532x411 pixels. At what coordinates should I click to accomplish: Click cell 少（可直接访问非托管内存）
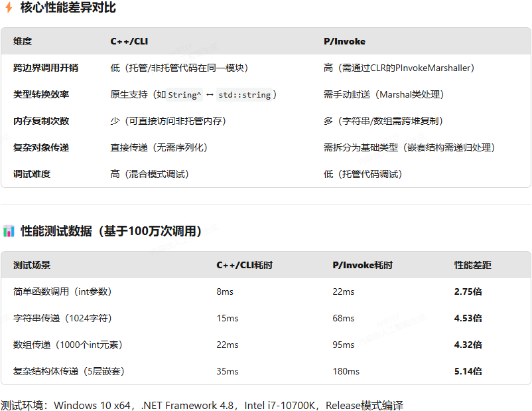[168, 121]
